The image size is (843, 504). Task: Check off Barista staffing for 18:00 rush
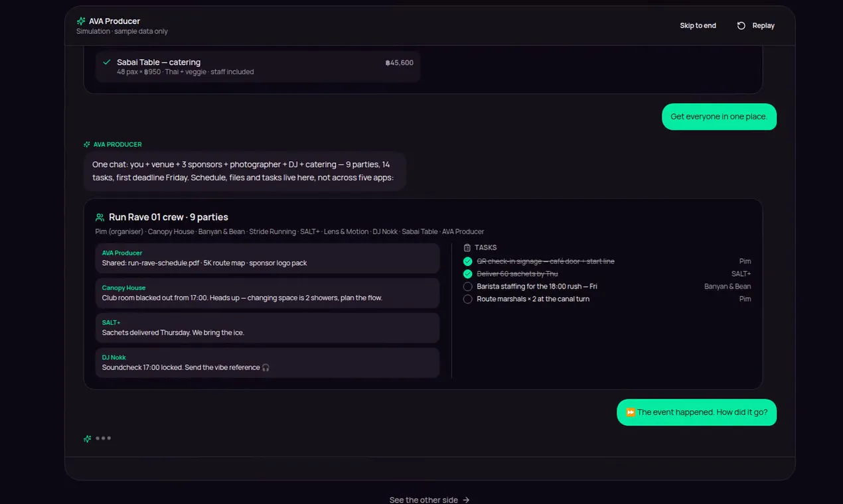pos(468,286)
